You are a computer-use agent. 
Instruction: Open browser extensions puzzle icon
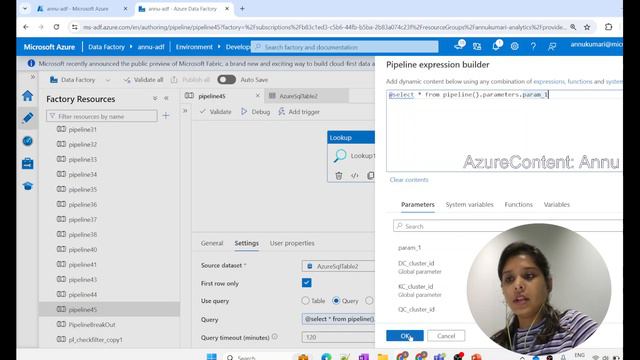[609, 27]
